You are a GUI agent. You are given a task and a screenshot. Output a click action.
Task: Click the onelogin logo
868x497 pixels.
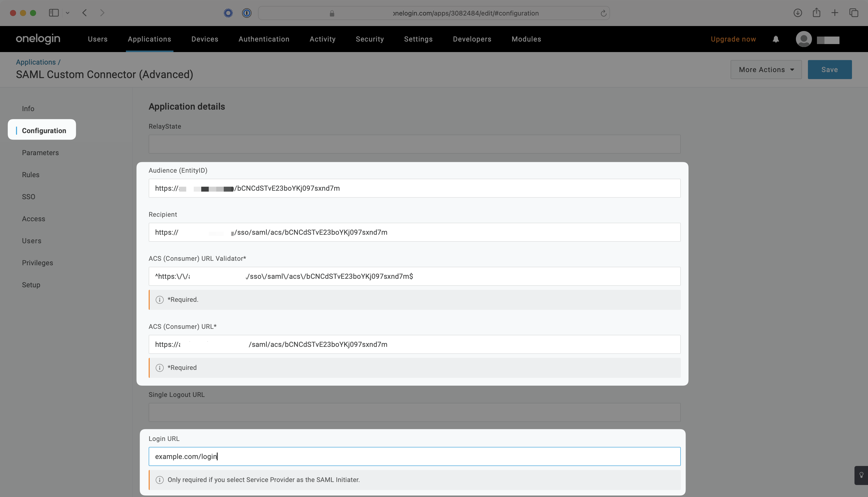coord(38,39)
